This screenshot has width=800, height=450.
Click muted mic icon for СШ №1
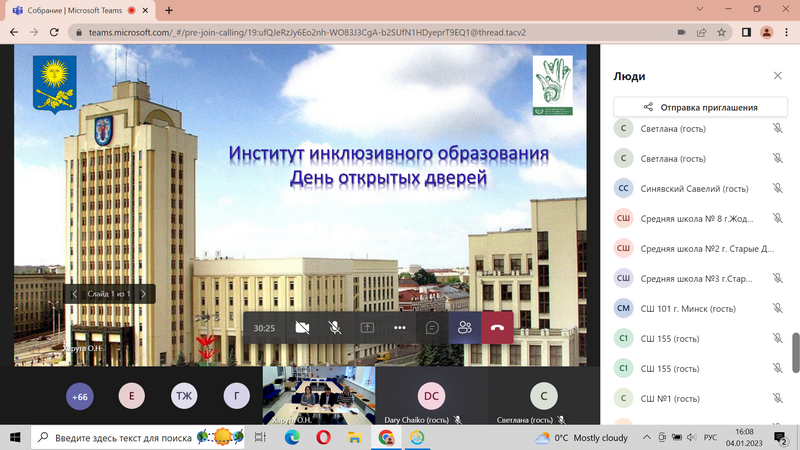tap(777, 398)
